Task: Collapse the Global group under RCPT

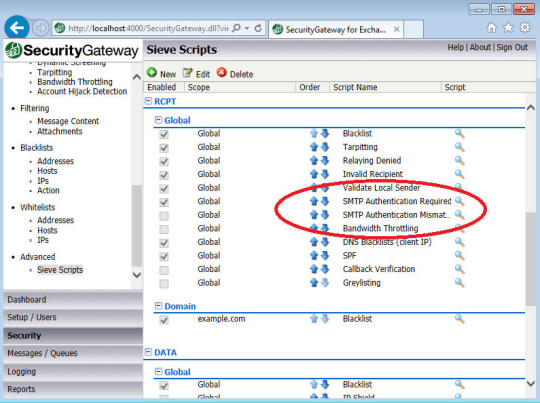Action: [x=158, y=120]
